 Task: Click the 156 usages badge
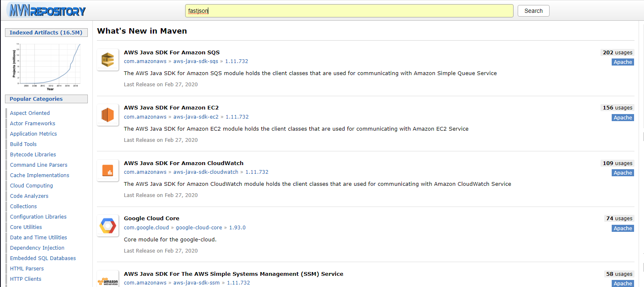pos(617,107)
